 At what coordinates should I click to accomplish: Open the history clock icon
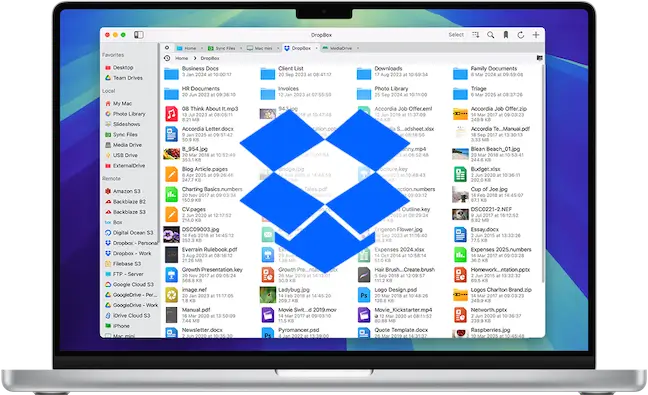(x=167, y=58)
